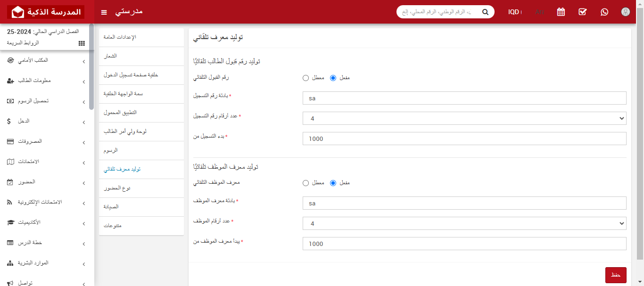The image size is (644, 286).
Task: Switch to the الشعار settings tab
Action: [x=141, y=56]
